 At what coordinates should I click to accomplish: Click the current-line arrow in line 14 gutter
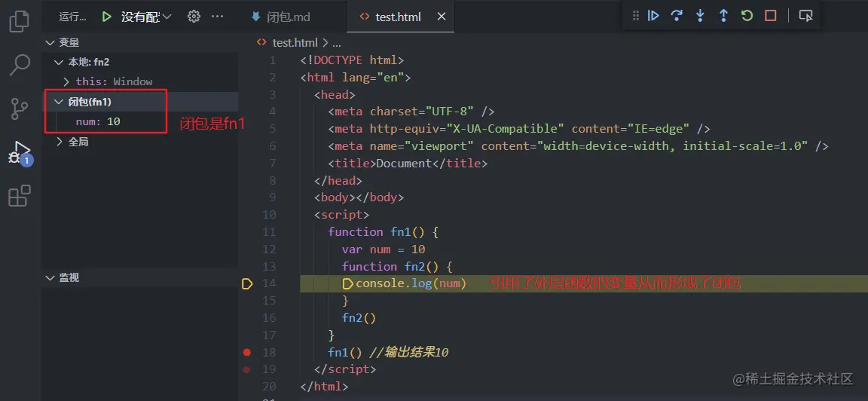pos(247,284)
